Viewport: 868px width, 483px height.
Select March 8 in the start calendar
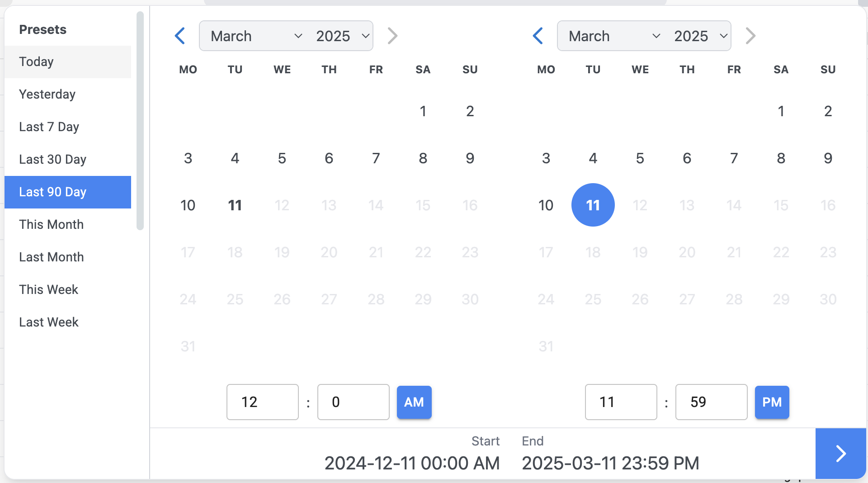point(423,158)
